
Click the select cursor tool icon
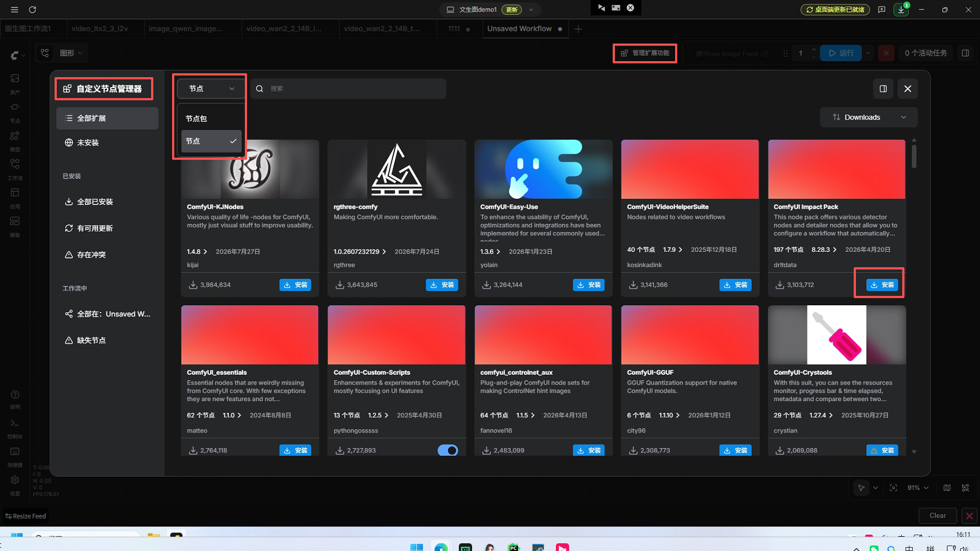[x=861, y=488]
